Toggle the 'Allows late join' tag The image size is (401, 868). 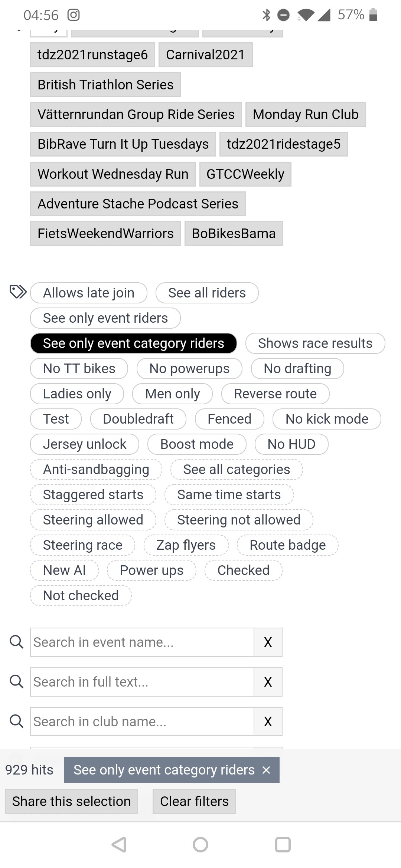pos(88,293)
